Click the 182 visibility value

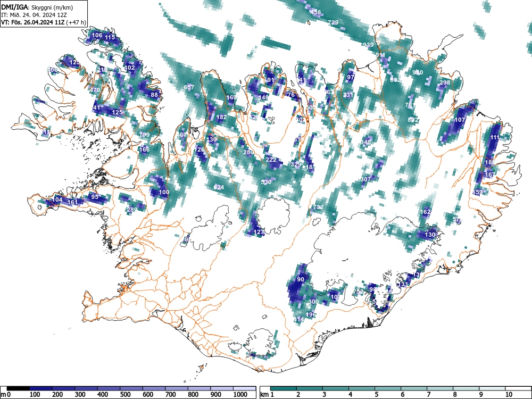coord(221,117)
